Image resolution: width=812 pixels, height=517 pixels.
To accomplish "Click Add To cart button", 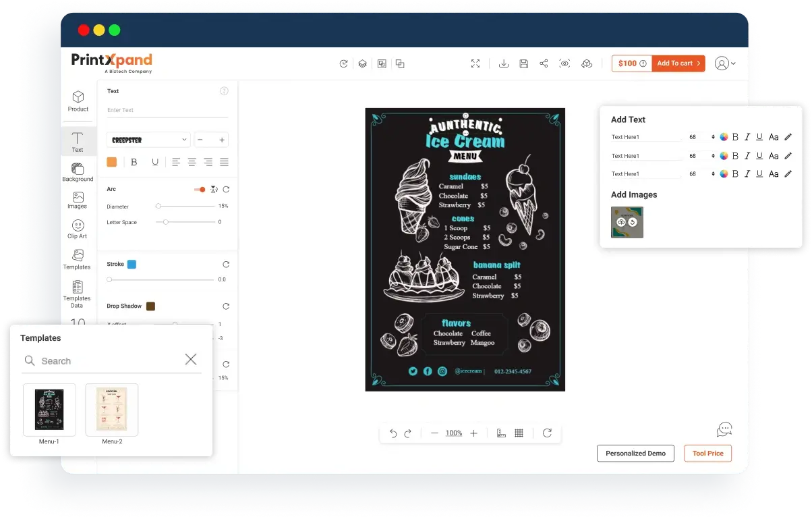I will click(x=678, y=63).
